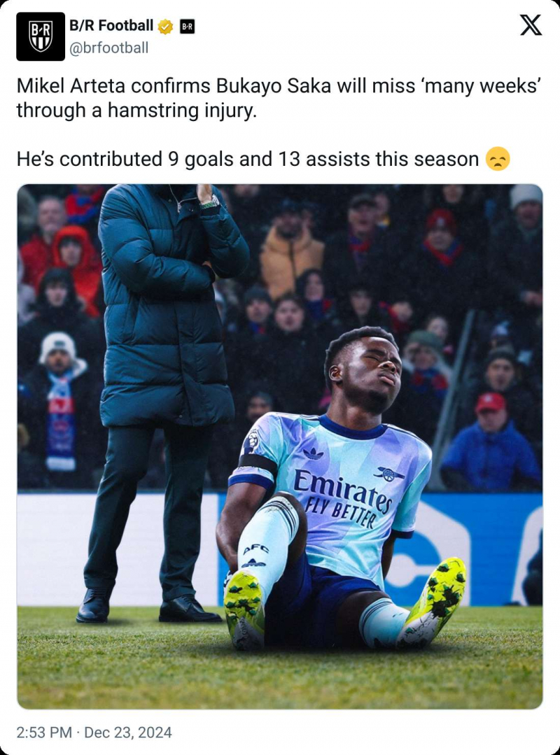Viewport: 560px width, 755px height.
Task: Click the disappointed face emoji in tweet
Action: [x=498, y=160]
